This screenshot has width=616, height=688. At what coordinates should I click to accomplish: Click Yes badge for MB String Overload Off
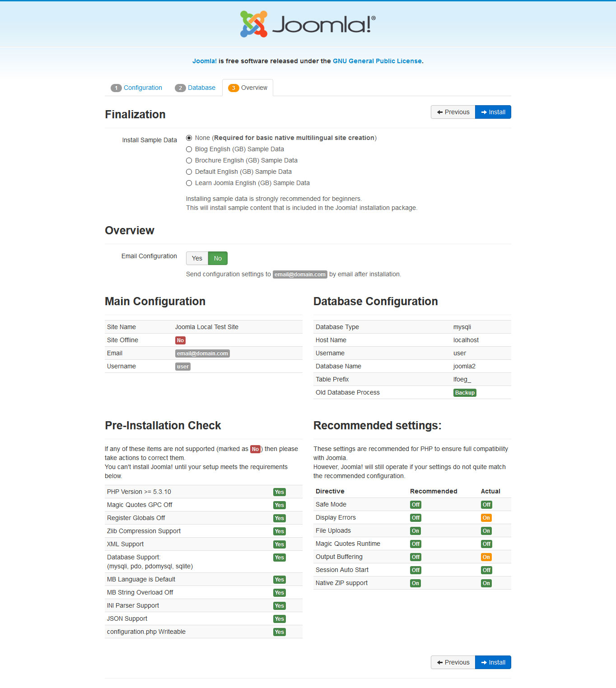click(x=280, y=593)
